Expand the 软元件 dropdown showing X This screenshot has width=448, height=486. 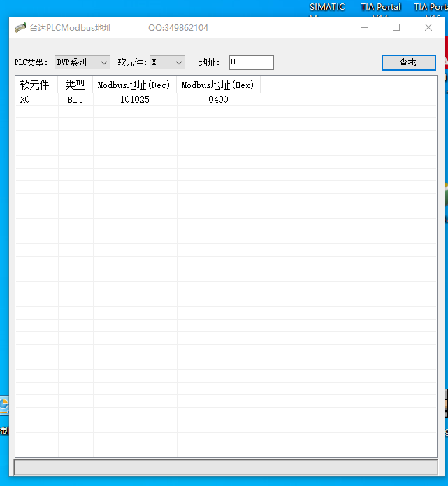[x=168, y=62]
